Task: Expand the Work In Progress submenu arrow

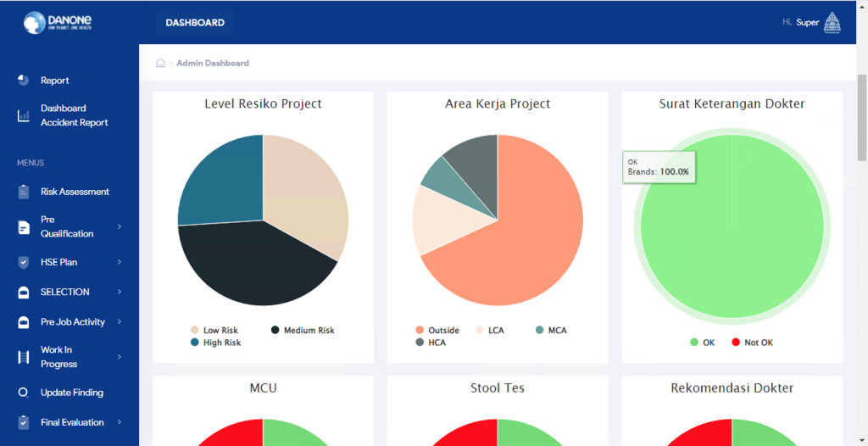Action: click(119, 357)
